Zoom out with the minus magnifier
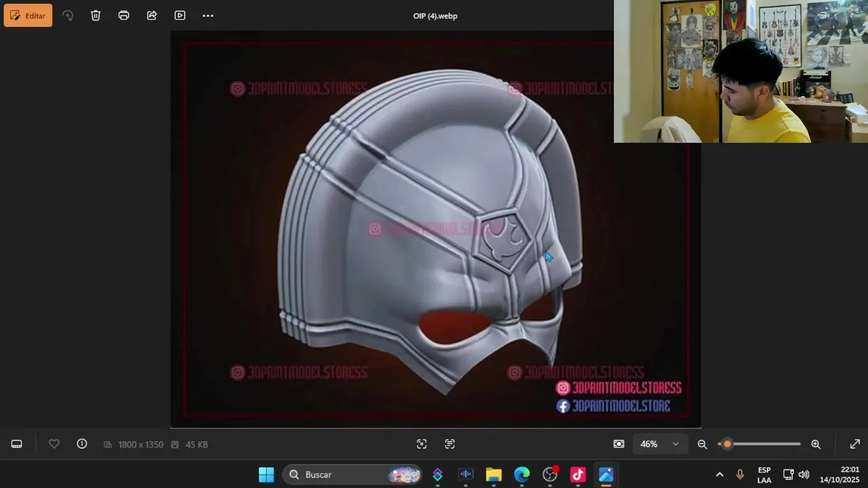This screenshot has height=488, width=868. click(703, 444)
